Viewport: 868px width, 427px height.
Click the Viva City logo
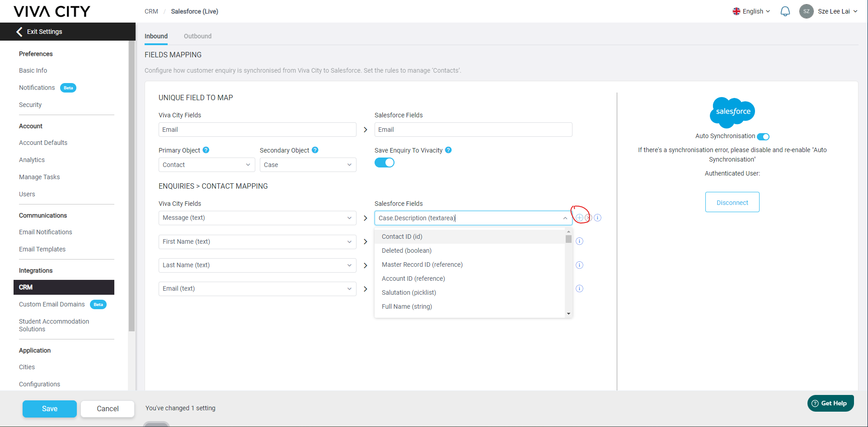[52, 11]
